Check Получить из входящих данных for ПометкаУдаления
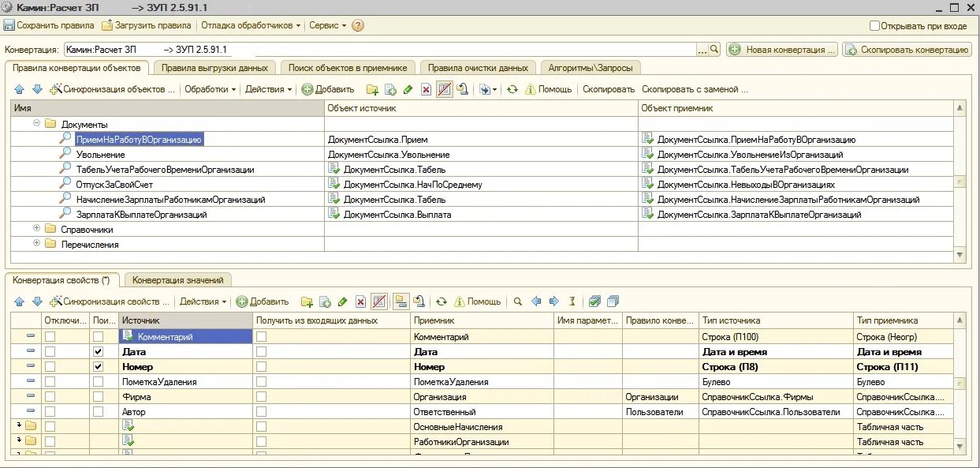The width and height of the screenshot is (980, 468). click(261, 382)
